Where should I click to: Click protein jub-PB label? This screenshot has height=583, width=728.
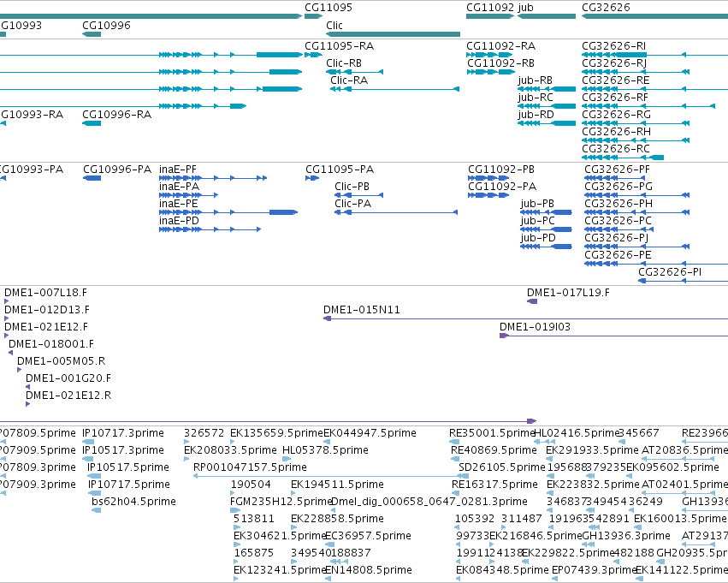[x=537, y=204]
